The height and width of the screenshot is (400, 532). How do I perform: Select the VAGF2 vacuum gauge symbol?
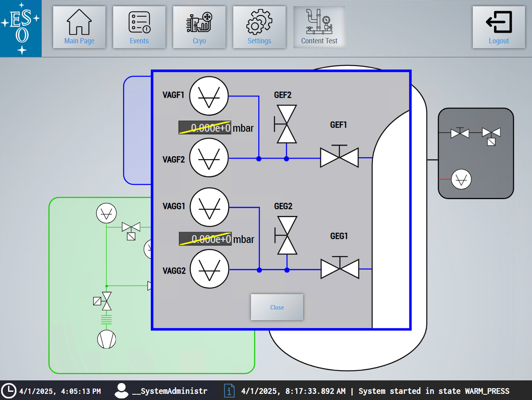(x=209, y=158)
